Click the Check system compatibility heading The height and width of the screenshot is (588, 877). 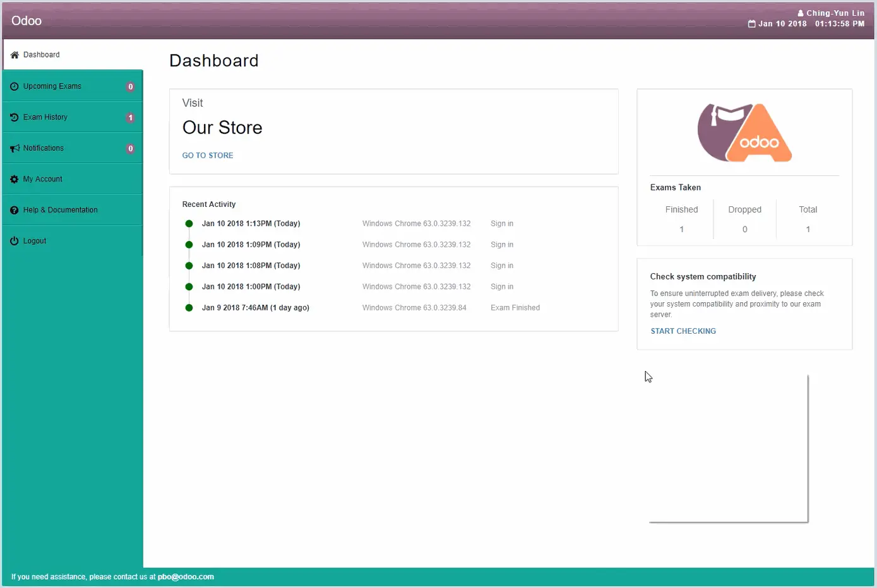tap(703, 276)
